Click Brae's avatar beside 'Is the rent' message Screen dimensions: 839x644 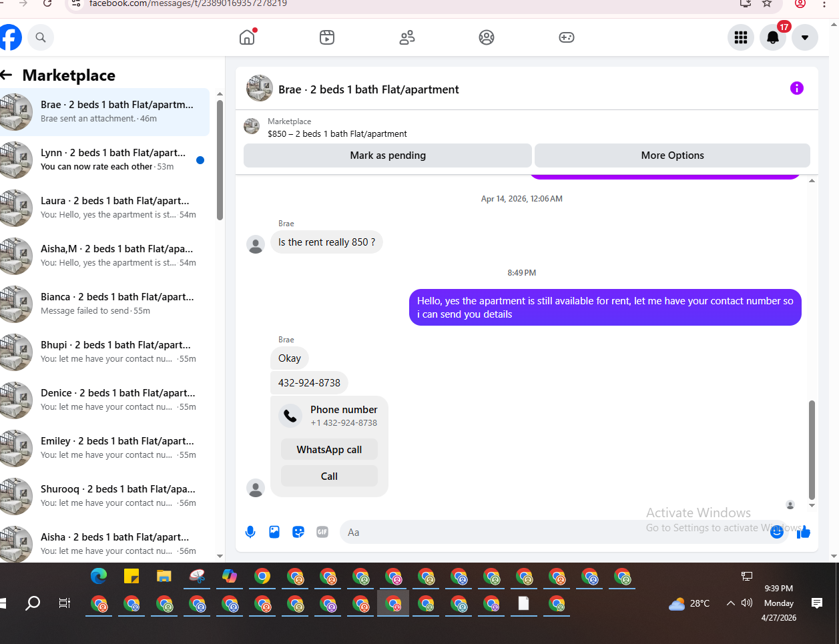(256, 244)
